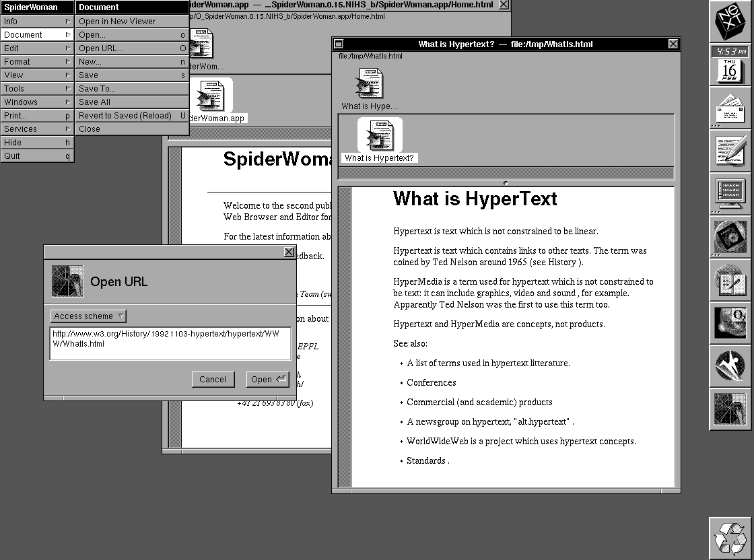This screenshot has width=754, height=560.
Task: Open the Recycler icon
Action: click(730, 538)
